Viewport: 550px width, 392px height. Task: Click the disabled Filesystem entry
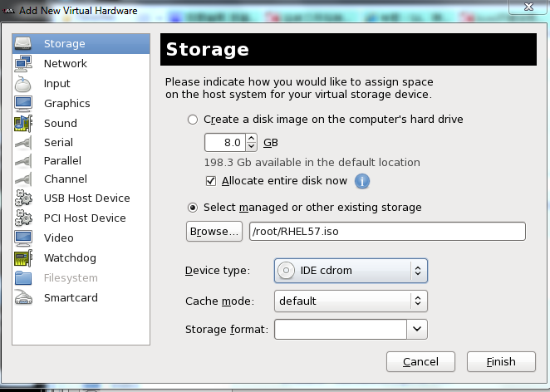(81, 277)
